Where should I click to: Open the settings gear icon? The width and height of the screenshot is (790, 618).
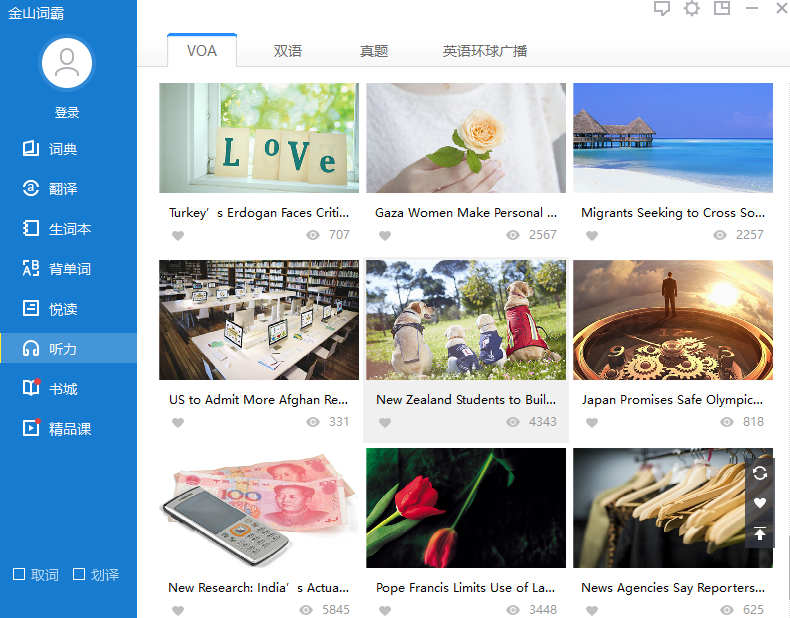click(691, 9)
